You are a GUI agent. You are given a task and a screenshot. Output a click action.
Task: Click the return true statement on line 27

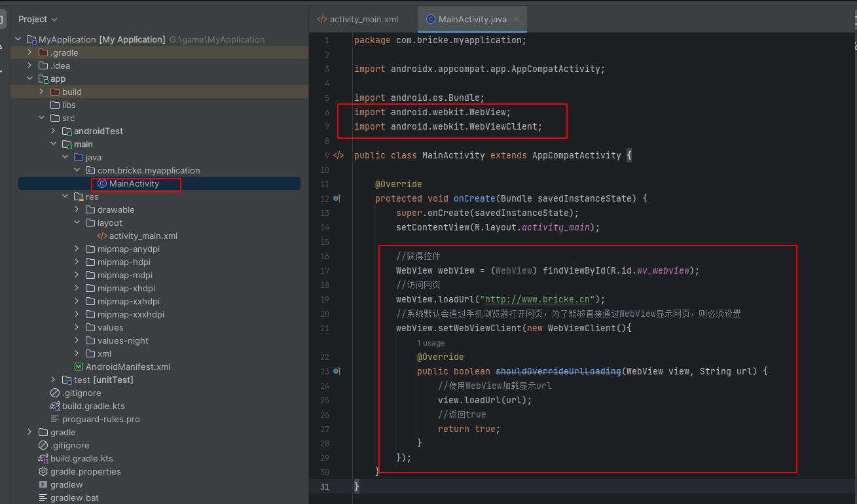click(469, 429)
